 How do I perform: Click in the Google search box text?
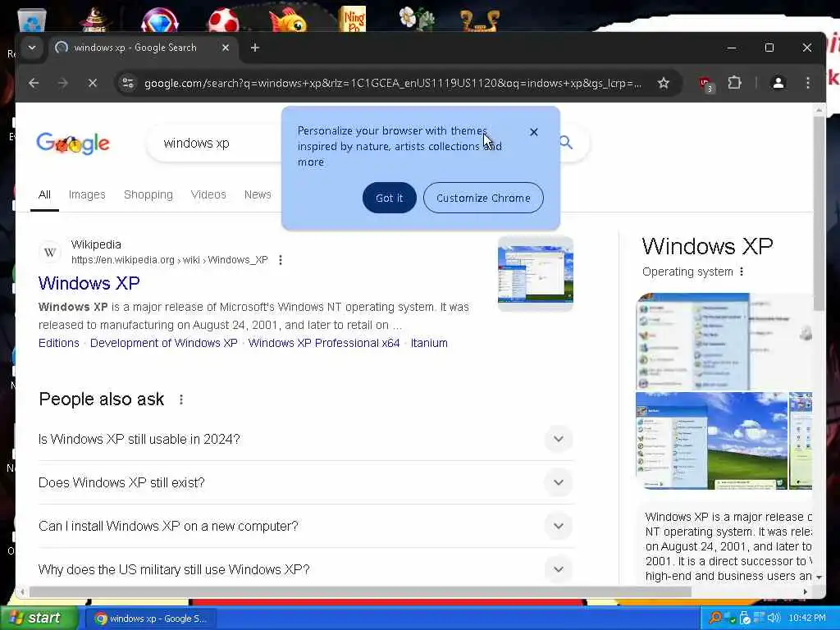197,143
